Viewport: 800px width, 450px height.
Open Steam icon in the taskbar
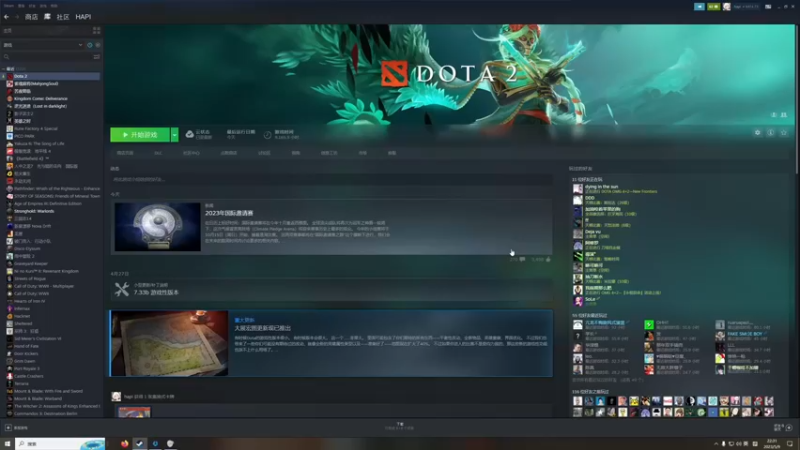coord(140,444)
